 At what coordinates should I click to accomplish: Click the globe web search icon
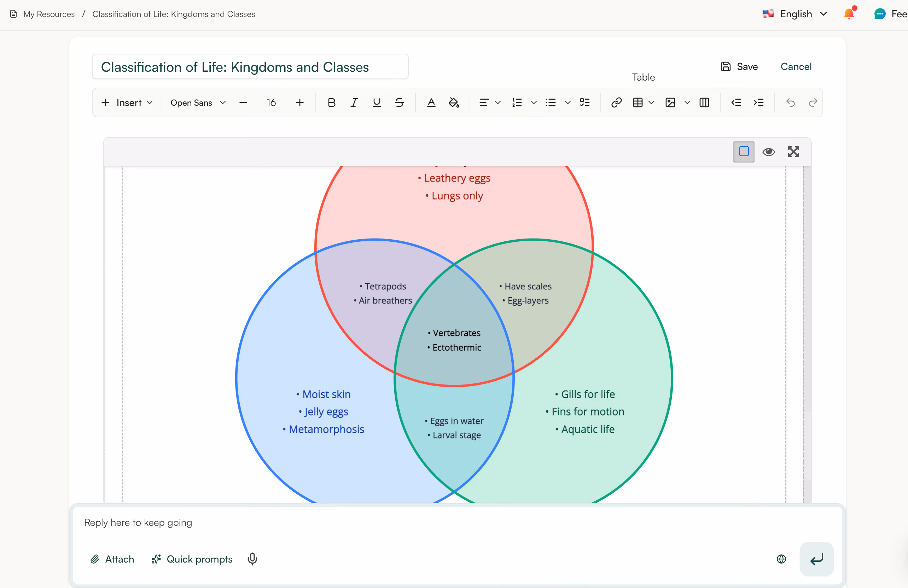point(781,559)
